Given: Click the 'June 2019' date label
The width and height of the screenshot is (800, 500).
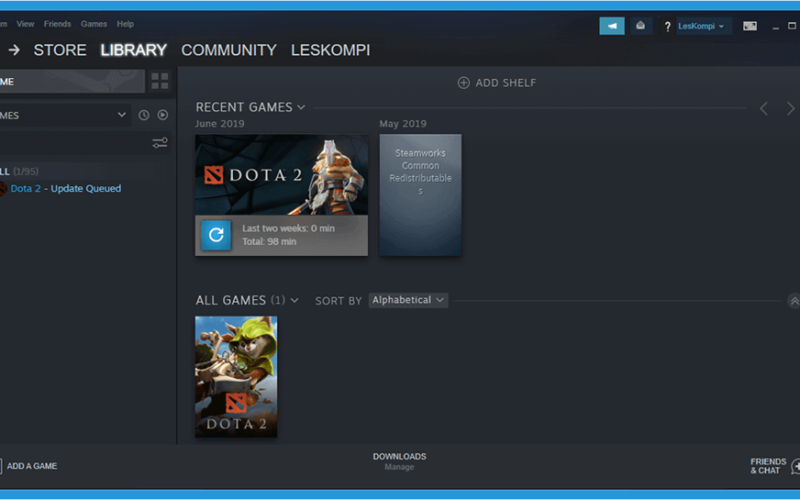Looking at the screenshot, I should point(220,124).
